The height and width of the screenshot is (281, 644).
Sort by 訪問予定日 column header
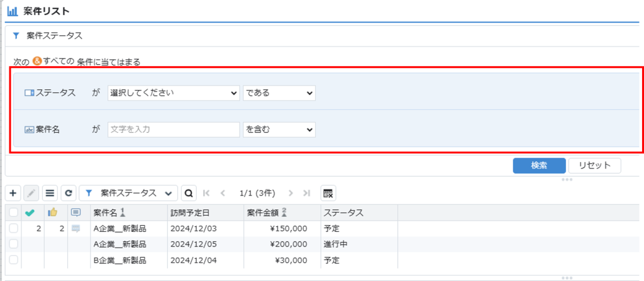190,212
